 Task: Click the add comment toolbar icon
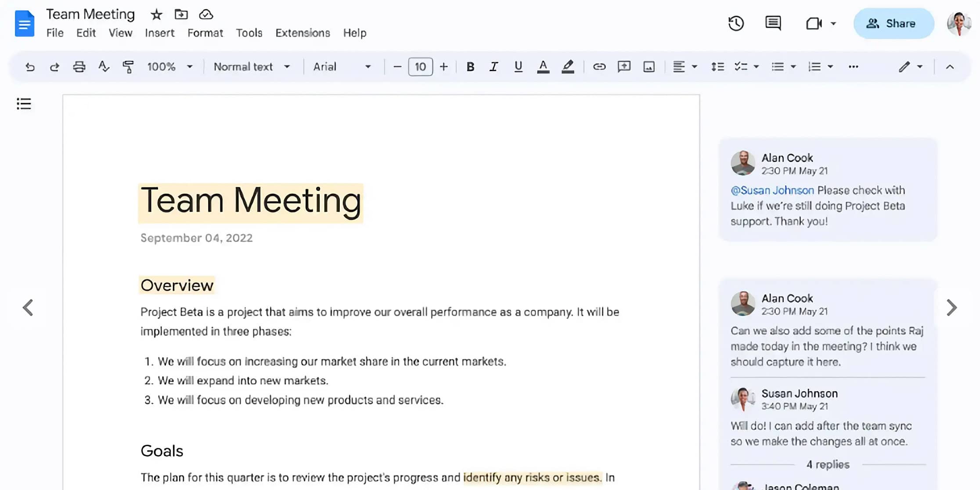624,67
